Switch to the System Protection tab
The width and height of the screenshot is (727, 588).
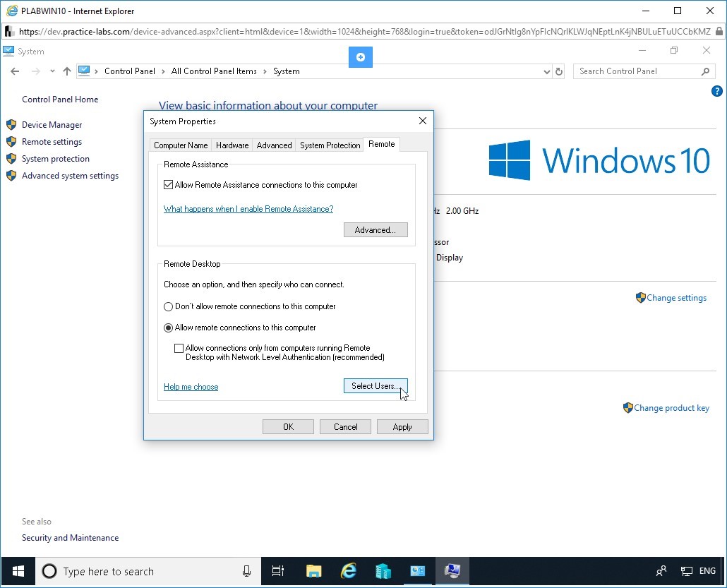click(x=330, y=145)
